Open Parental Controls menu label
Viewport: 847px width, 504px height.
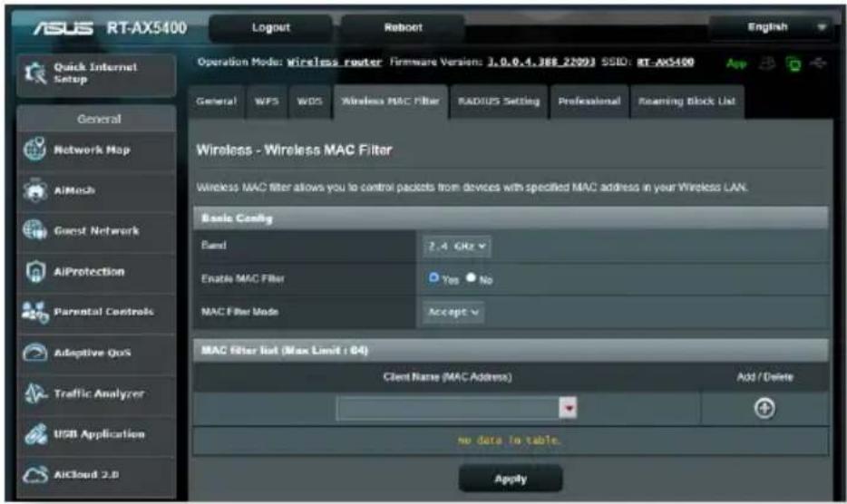point(103,312)
